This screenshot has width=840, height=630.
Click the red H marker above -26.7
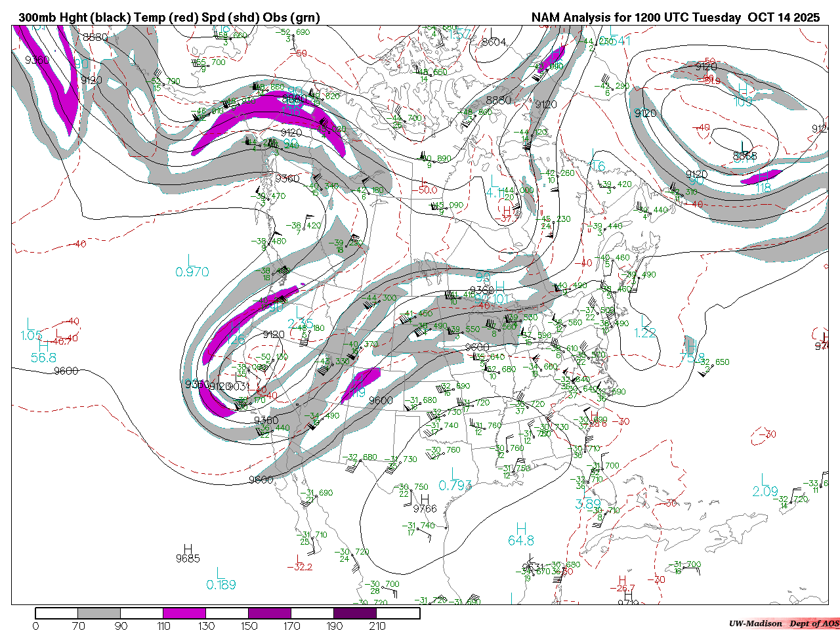tap(621, 580)
